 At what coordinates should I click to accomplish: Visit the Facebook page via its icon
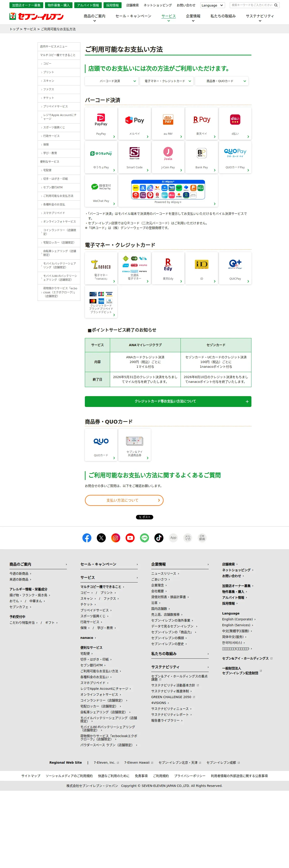87,538
